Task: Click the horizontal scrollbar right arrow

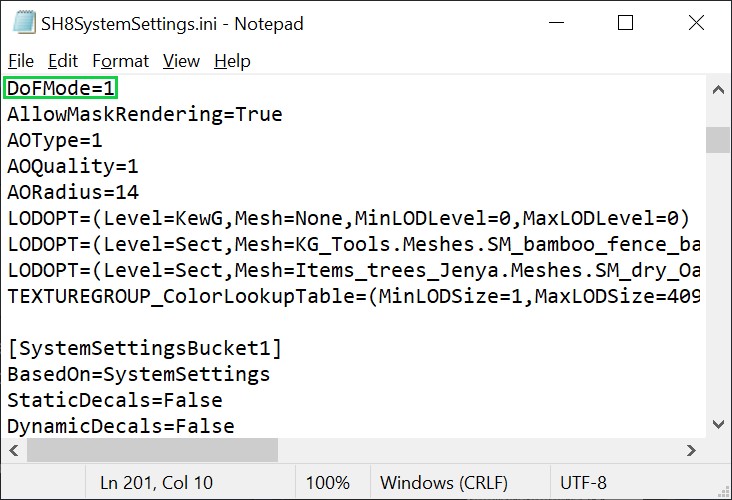Action: (691, 450)
